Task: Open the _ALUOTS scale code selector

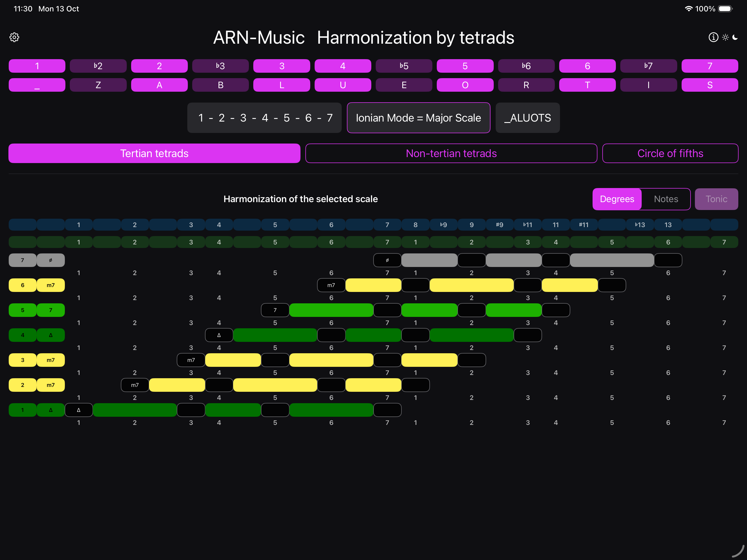Action: (x=527, y=118)
